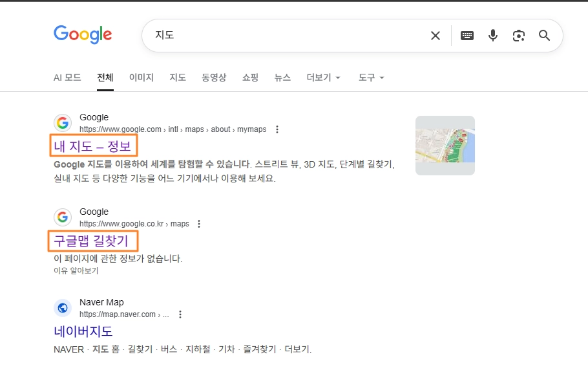Click the https://www.google.com mymaps URL text
Screen dimensions: 588x372
(173, 129)
